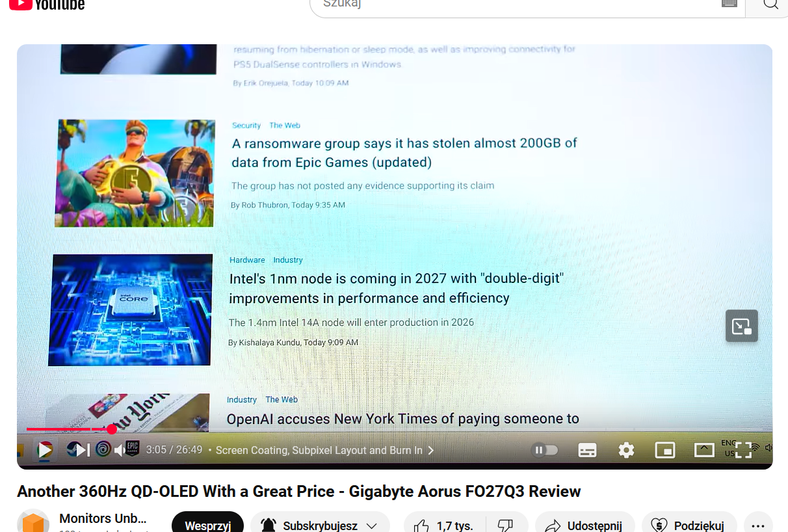Open the on-screen keyboard in search box

(x=729, y=4)
